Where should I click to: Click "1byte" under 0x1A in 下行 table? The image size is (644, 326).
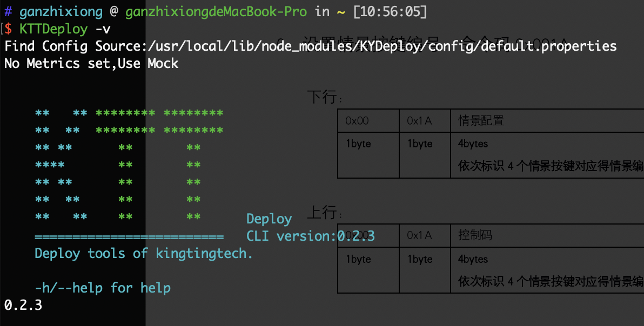420,144
